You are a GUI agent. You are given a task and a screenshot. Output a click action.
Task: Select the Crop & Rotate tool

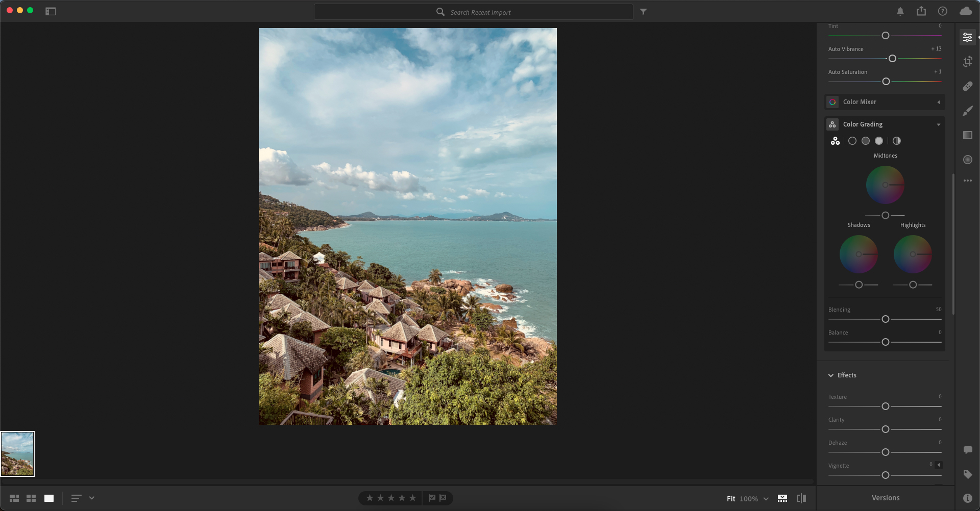pyautogui.click(x=967, y=62)
